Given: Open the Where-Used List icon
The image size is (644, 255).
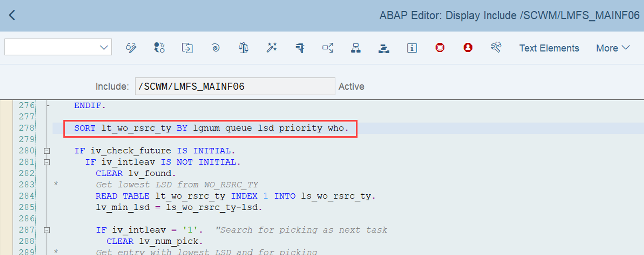Looking at the screenshot, I should 328,48.
